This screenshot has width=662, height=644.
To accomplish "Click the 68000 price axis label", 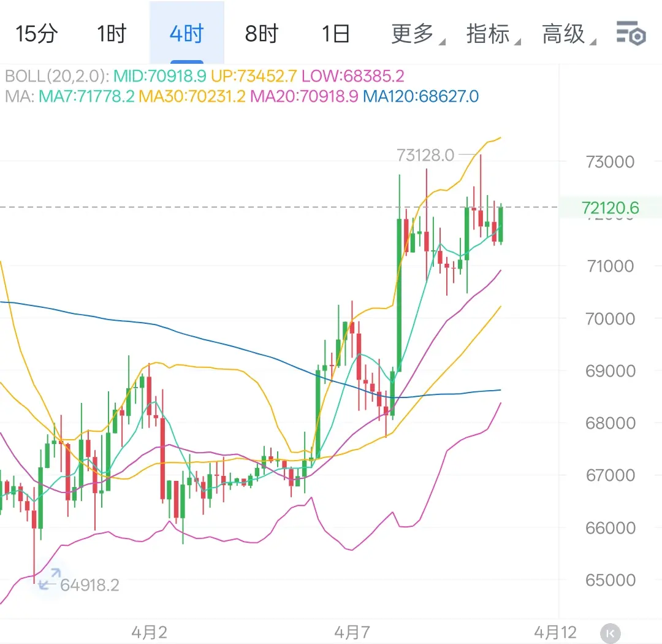I will coord(610,423).
